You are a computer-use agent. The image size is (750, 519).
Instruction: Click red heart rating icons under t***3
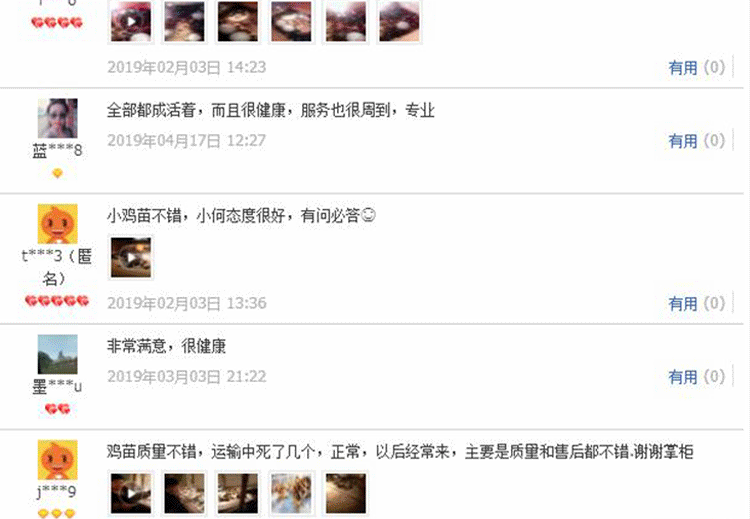(57, 301)
